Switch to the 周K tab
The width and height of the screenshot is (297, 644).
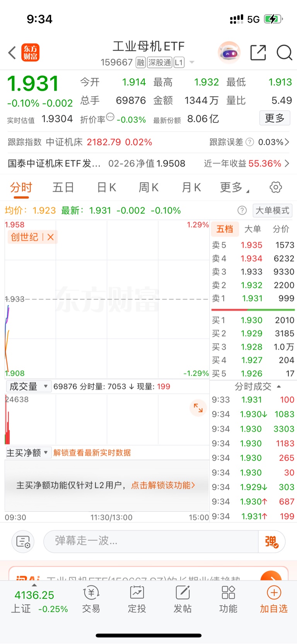pos(148,187)
